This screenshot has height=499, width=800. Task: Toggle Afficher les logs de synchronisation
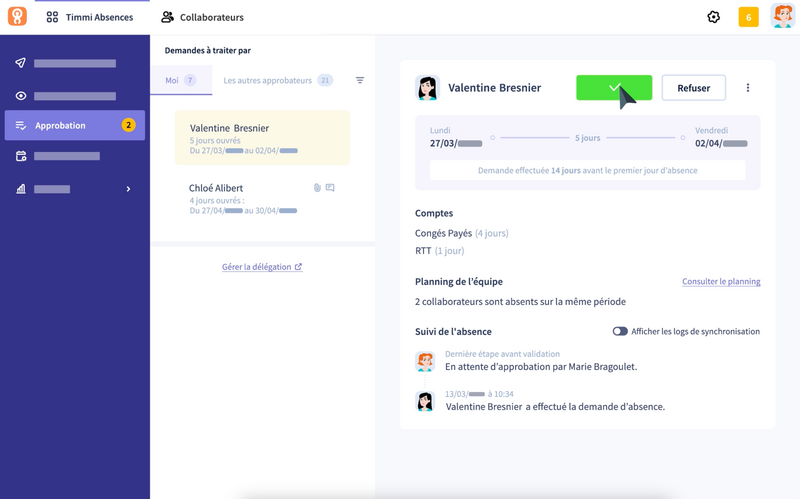point(620,331)
